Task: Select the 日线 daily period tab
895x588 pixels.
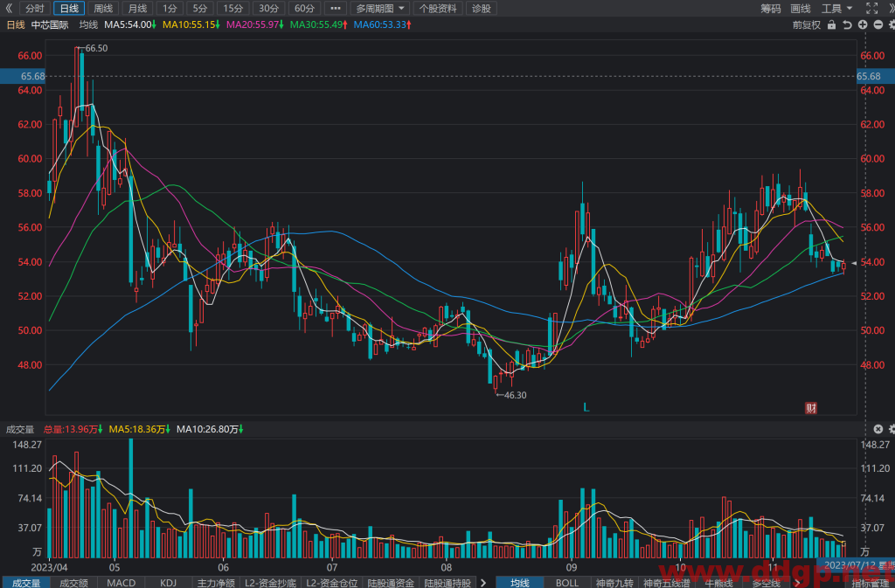Action: tap(69, 9)
